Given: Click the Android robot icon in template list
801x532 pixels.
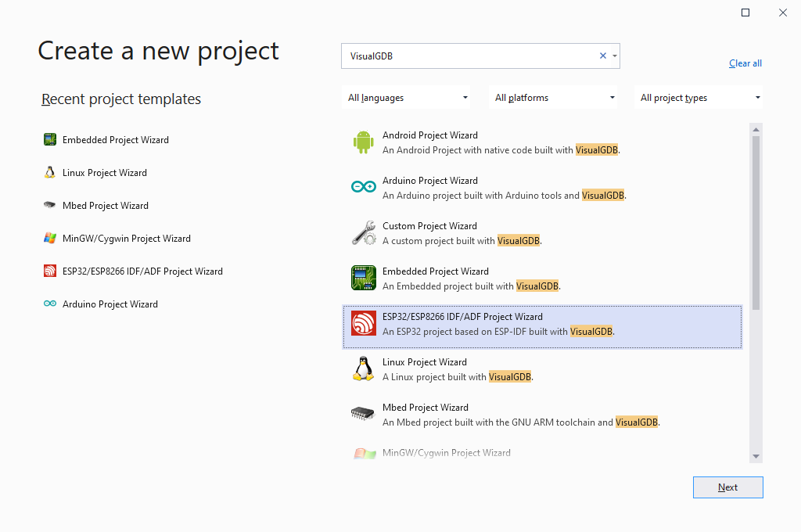Looking at the screenshot, I should click(363, 142).
